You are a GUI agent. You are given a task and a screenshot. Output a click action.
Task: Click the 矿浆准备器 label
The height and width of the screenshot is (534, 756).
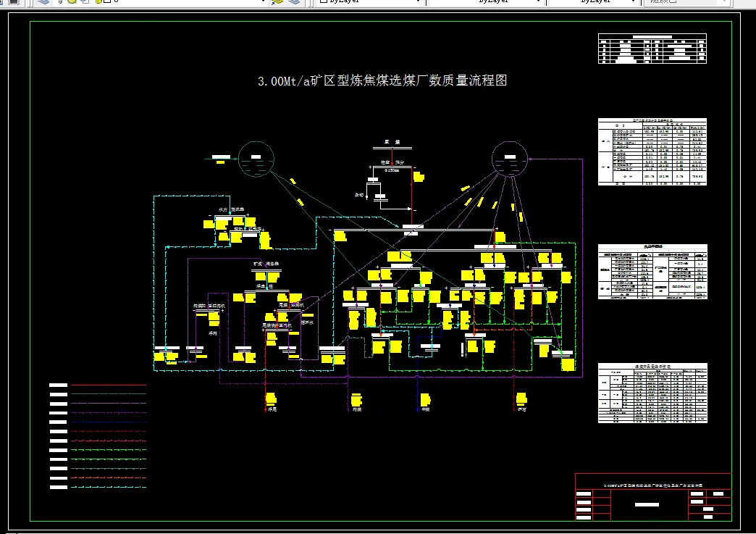pos(266,264)
